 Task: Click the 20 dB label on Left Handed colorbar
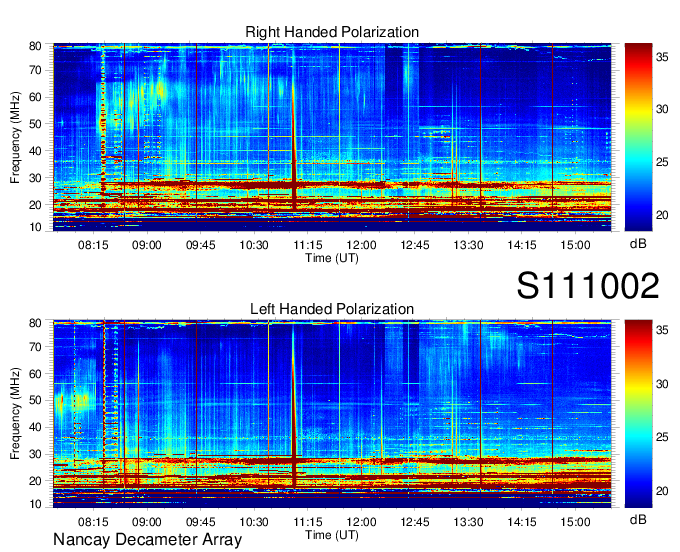point(663,491)
